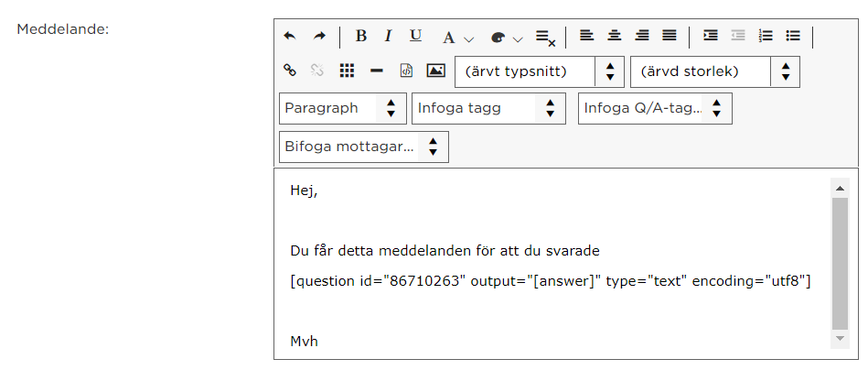
Task: Insert a numbered list
Action: [766, 36]
